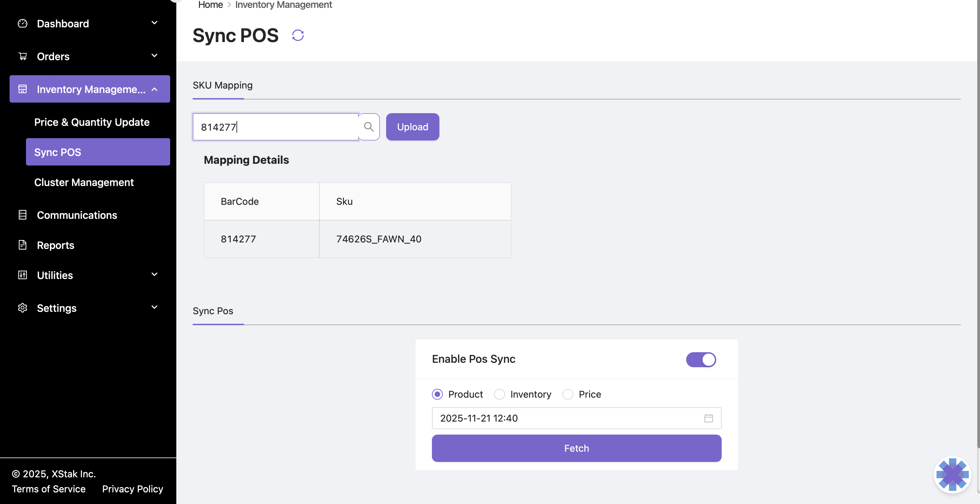Click the Fetch button
Viewport: 980px width, 504px height.
[x=576, y=448]
